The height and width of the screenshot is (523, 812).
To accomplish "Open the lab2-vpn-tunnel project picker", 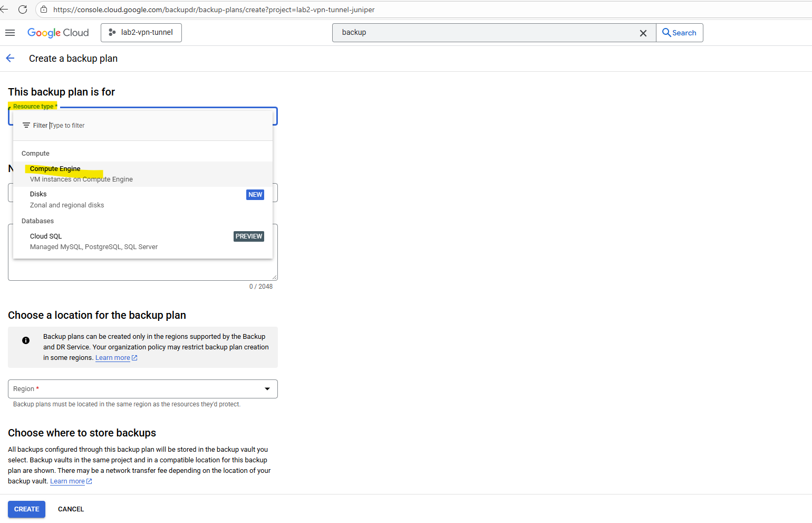I will point(141,33).
